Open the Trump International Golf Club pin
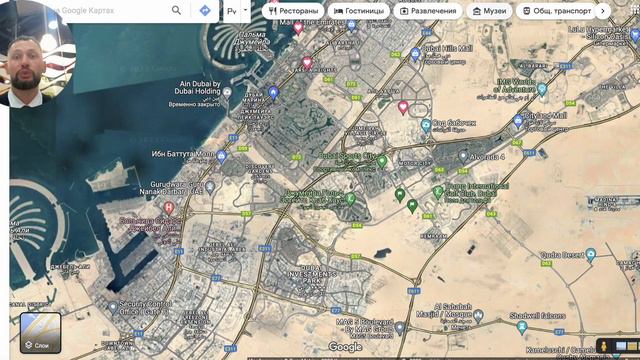The width and height of the screenshot is (640, 360). [x=438, y=192]
